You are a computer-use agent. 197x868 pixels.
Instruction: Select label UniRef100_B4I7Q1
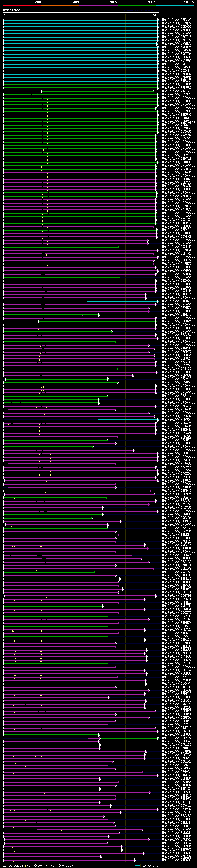[x=176, y=803]
